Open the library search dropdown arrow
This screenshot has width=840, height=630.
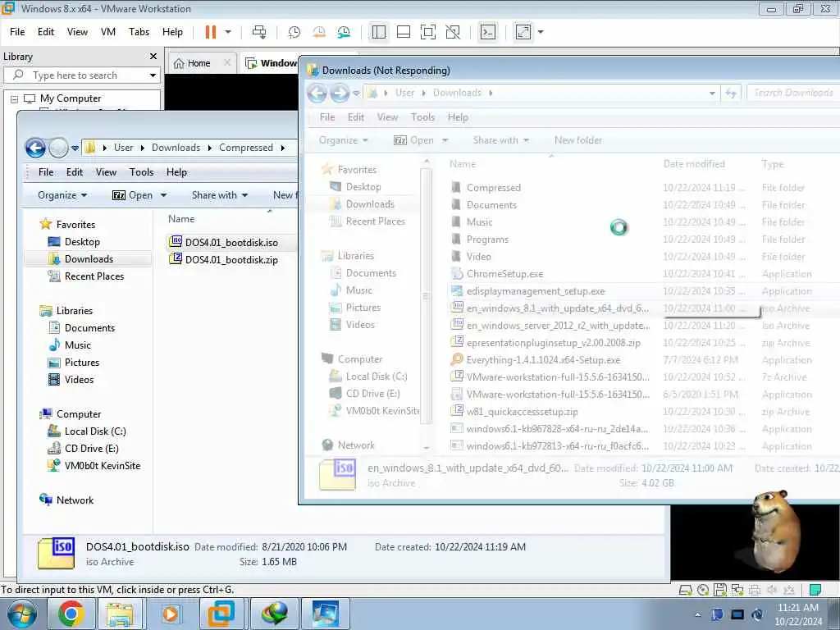pyautogui.click(x=153, y=75)
